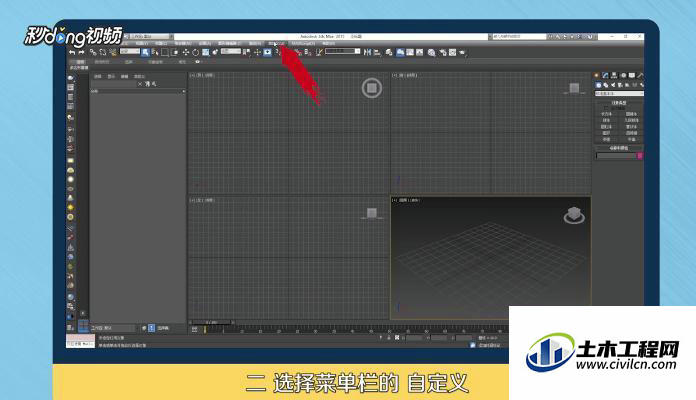Open the Material Editor icon

point(431,52)
